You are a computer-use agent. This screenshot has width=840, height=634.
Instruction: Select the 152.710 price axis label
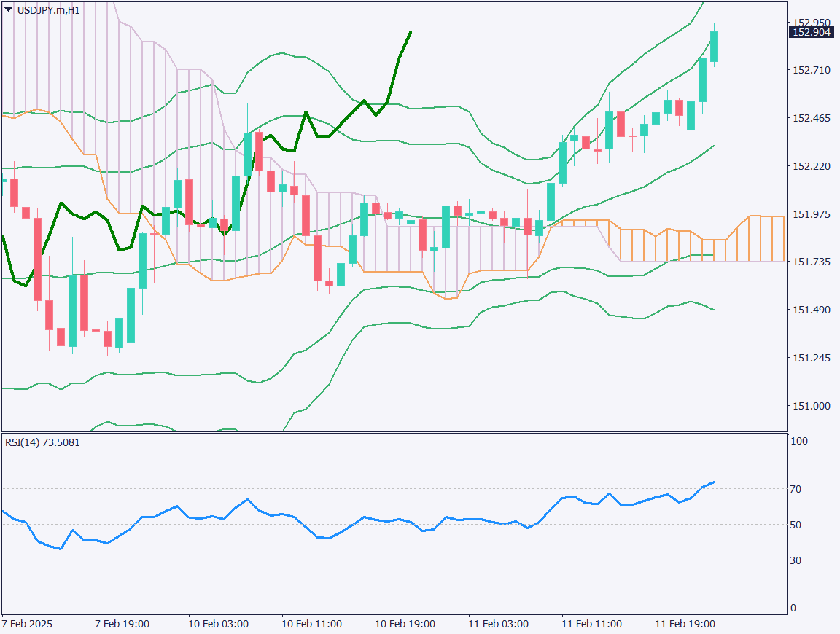(811, 70)
